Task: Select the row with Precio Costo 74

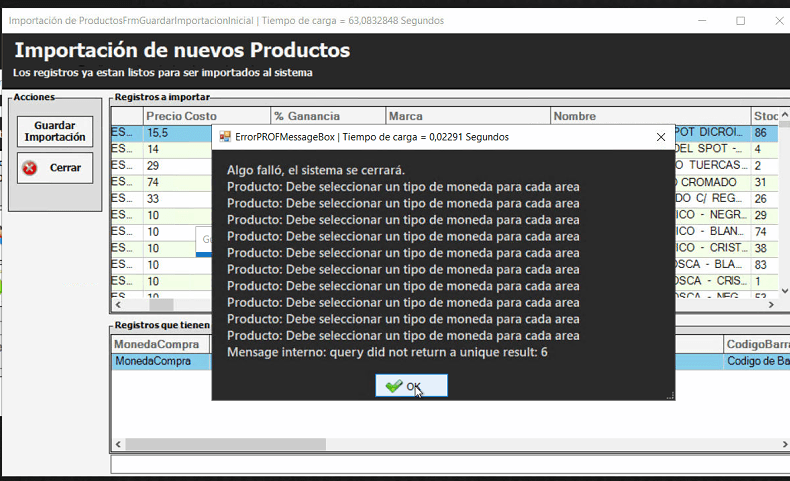Action: tap(177, 182)
